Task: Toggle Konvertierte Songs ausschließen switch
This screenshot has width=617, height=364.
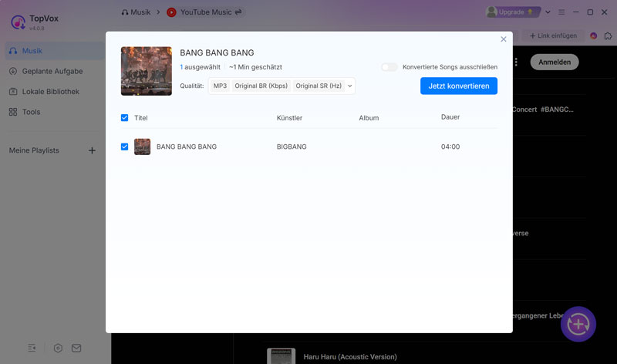Action: pyautogui.click(x=389, y=67)
